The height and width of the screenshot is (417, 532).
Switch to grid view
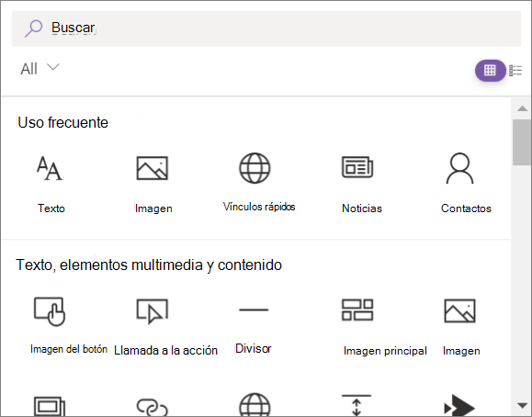click(x=490, y=71)
